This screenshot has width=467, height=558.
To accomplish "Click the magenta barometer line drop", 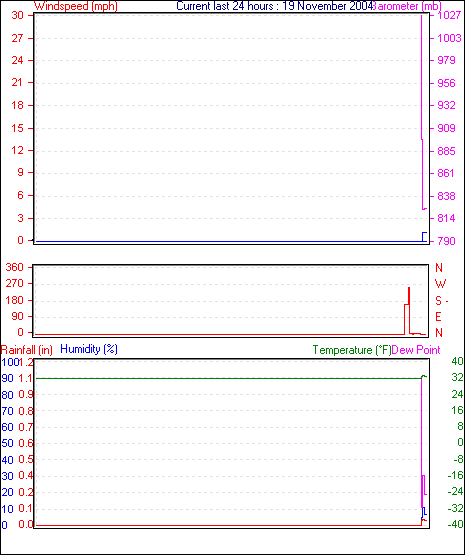I will tap(423, 112).
